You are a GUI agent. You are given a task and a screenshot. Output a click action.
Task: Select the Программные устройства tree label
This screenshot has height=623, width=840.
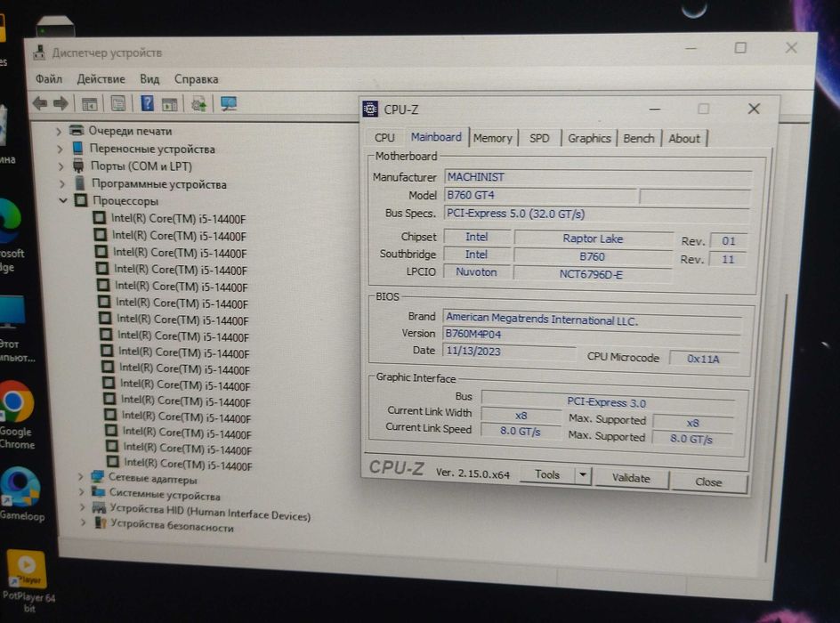[x=159, y=184]
